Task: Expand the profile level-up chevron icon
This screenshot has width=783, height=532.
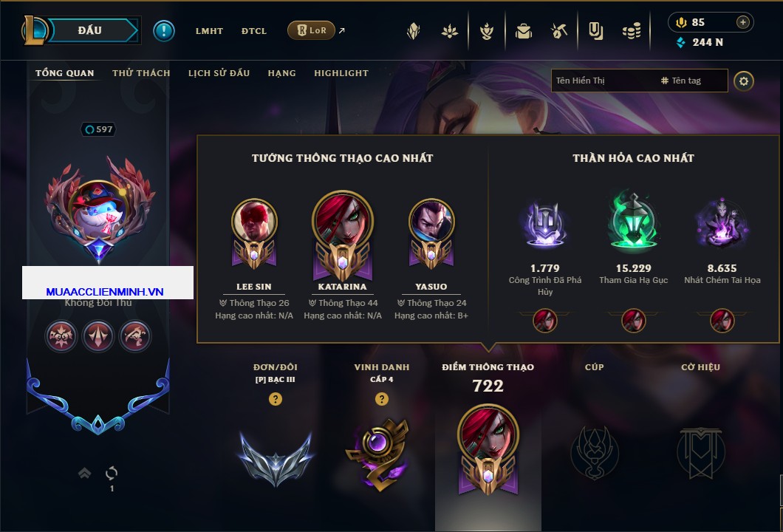Action: [84, 473]
